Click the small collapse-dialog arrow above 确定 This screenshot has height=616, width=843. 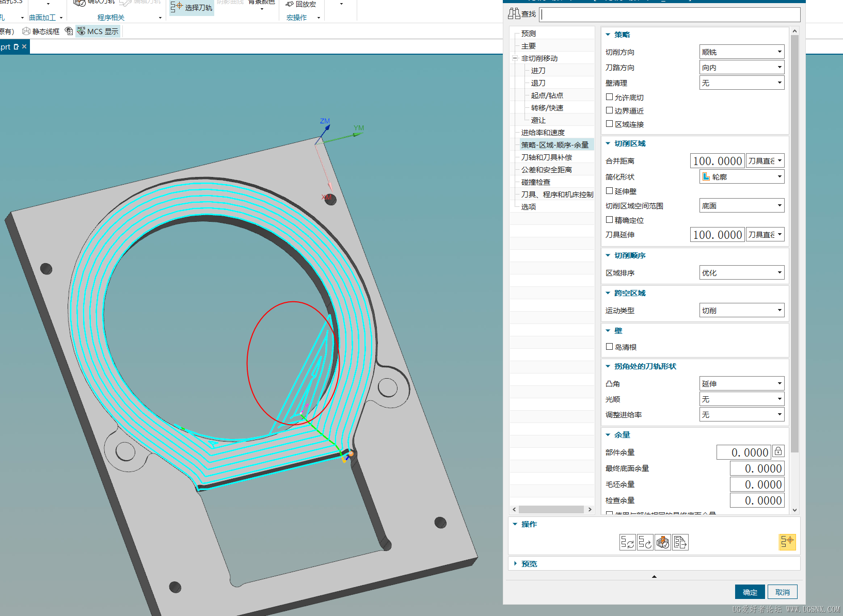(x=654, y=576)
